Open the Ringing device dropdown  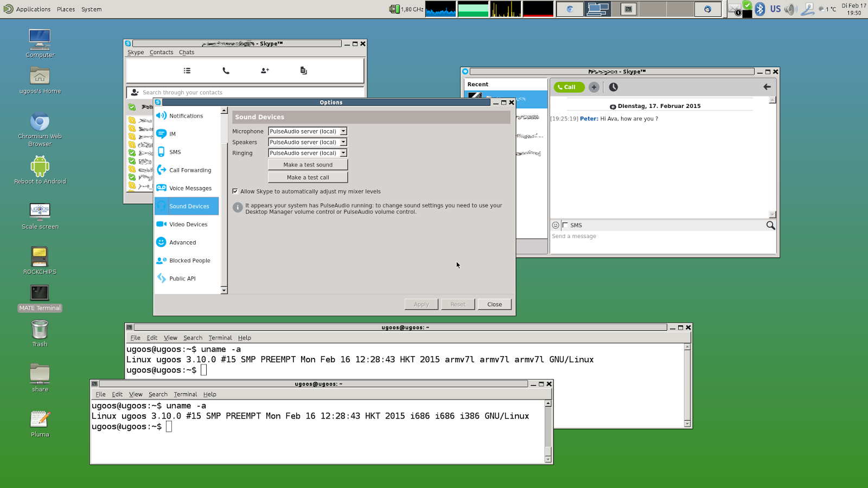coord(308,153)
